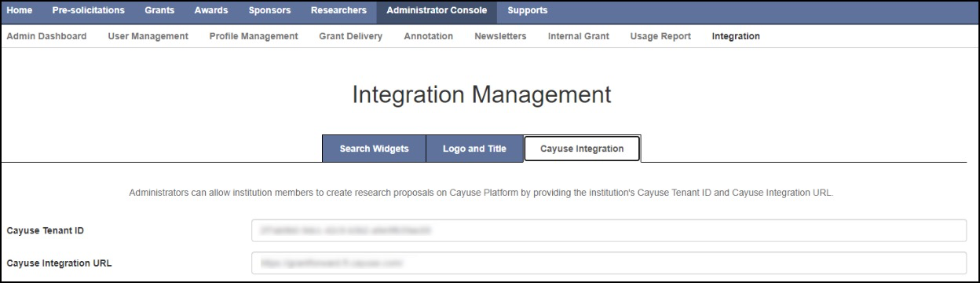
Task: Click the Cayuse Tenant ID field
Action: (609, 230)
